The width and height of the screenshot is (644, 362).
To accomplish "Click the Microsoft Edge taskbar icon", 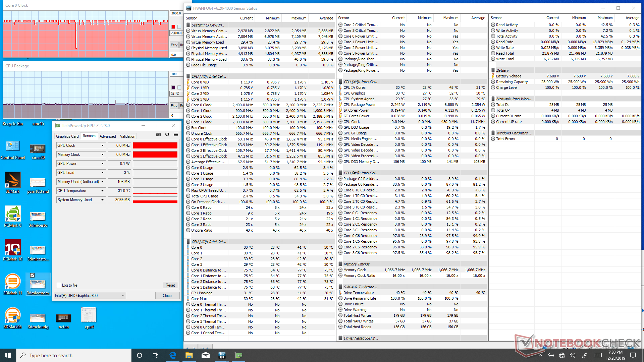I will coord(173,355).
